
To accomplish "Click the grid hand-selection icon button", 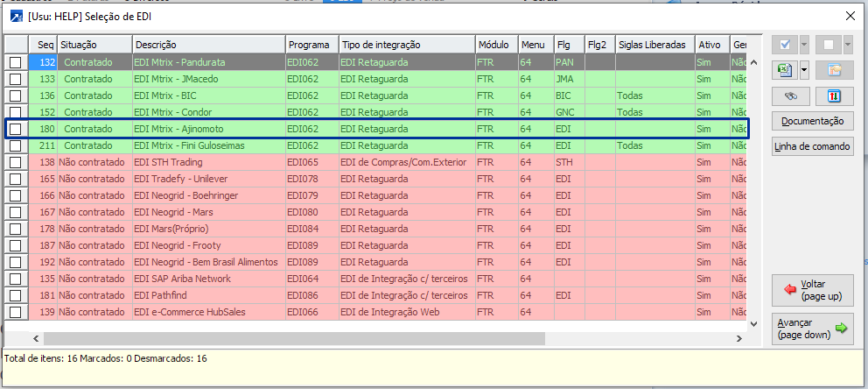I will point(835,70).
